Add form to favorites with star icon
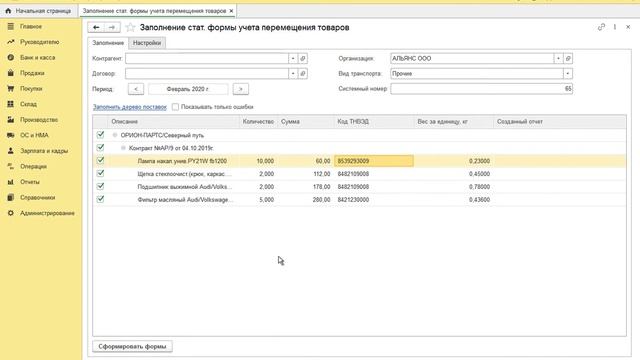 tap(130, 27)
